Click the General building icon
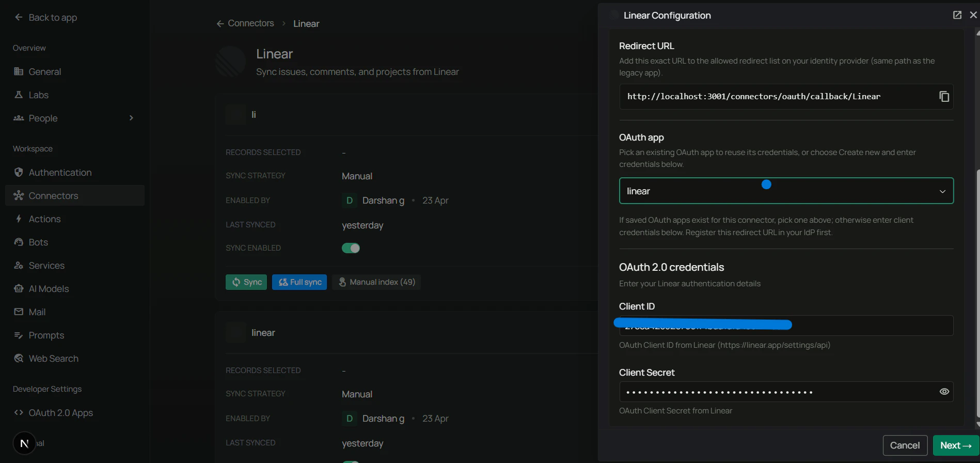Image resolution: width=980 pixels, height=463 pixels. point(19,71)
